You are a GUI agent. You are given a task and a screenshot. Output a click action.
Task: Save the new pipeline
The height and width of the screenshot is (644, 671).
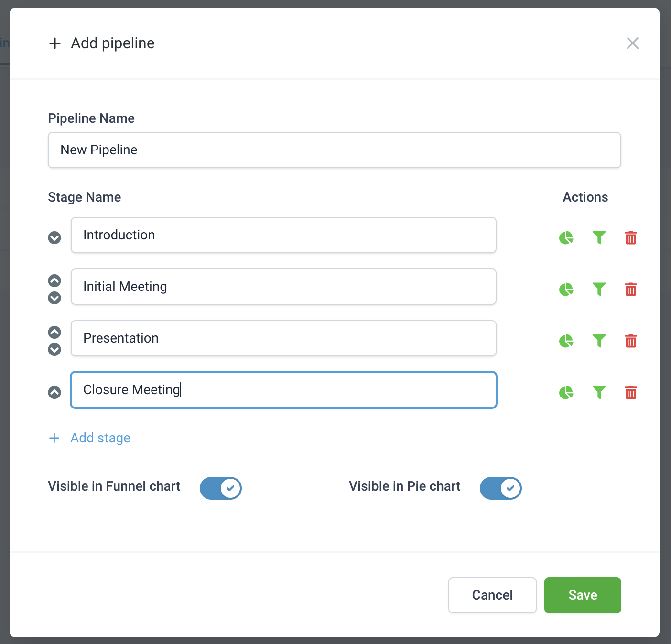(x=583, y=595)
